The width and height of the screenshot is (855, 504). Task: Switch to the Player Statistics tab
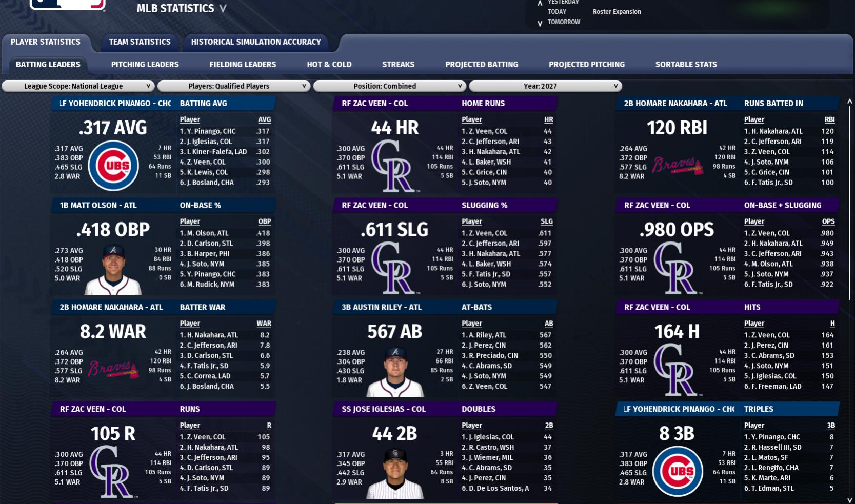pyautogui.click(x=46, y=42)
